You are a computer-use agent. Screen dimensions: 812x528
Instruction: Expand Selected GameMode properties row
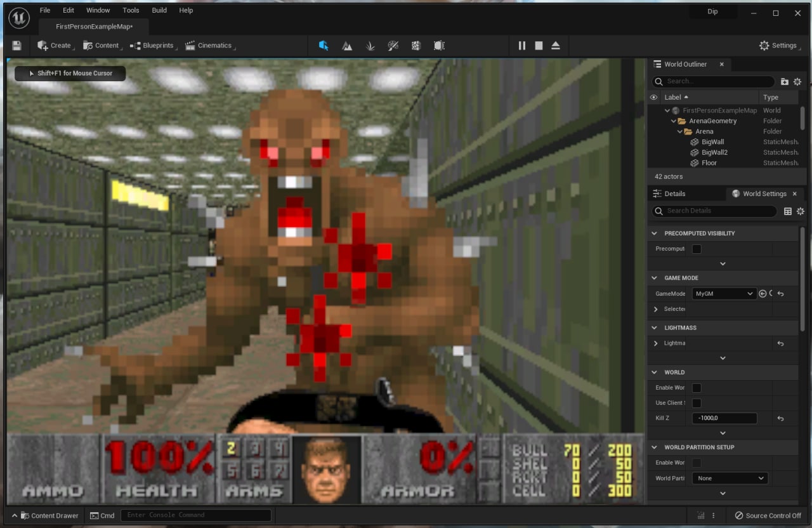point(656,309)
